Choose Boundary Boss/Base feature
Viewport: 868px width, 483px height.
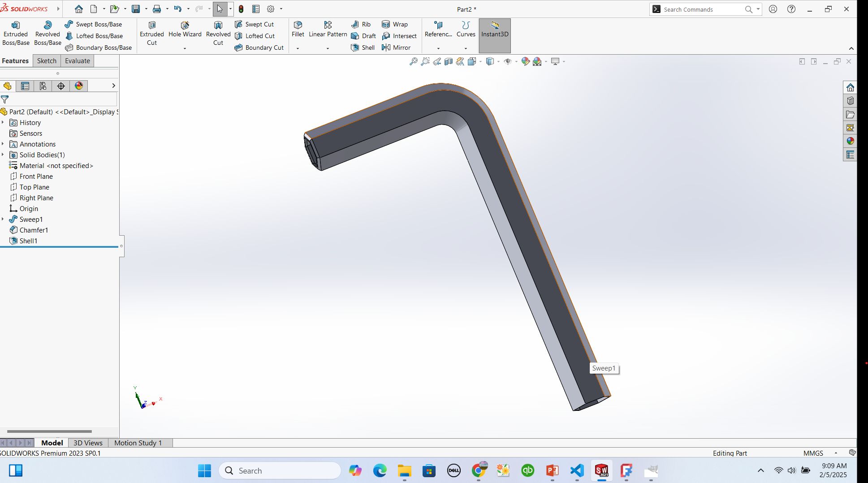(x=98, y=47)
